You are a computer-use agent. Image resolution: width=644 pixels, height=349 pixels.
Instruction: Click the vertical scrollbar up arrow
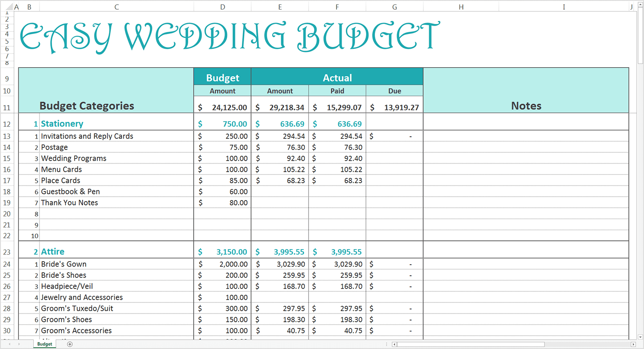pyautogui.click(x=640, y=6)
